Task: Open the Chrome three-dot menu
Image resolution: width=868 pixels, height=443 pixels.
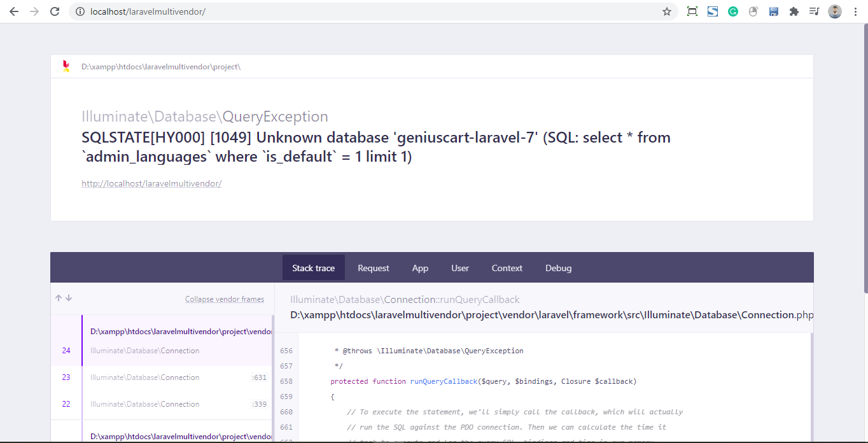Action: coord(855,11)
